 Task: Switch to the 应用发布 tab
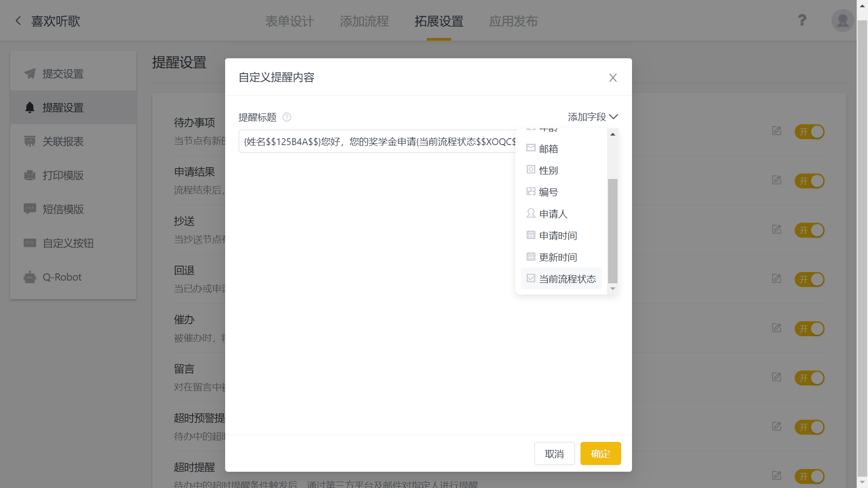(514, 21)
